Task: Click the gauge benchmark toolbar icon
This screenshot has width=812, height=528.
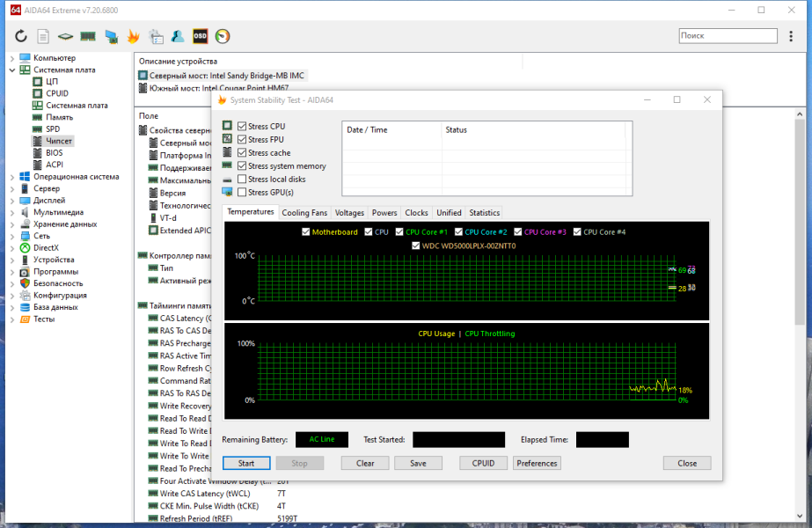Action: click(223, 36)
